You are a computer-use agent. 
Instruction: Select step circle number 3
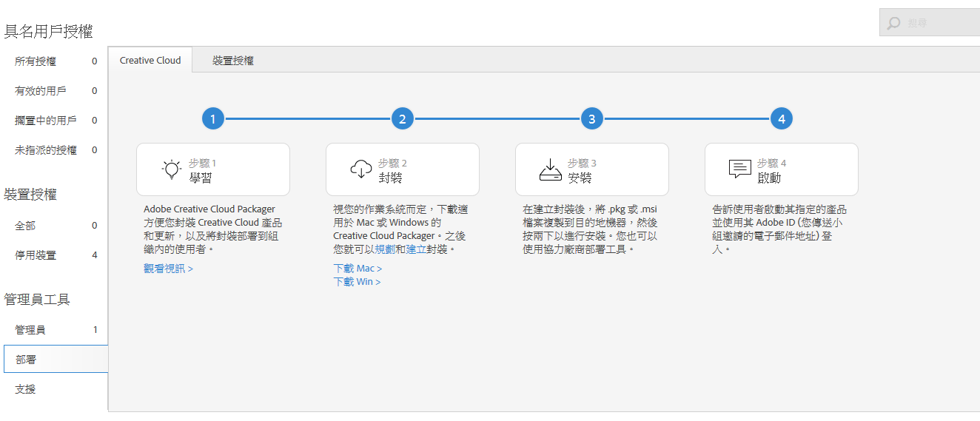[x=591, y=118]
